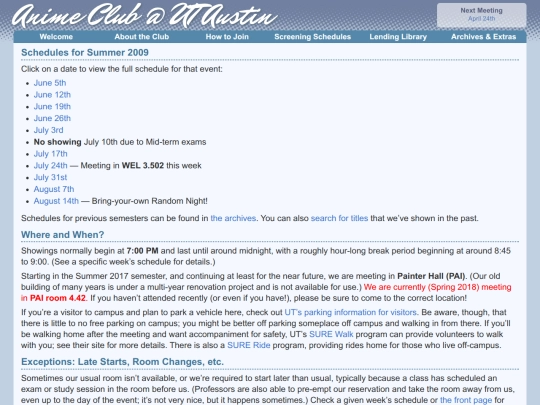Open Archives & Extras menu
The width and height of the screenshot is (540, 405).
pyautogui.click(x=484, y=37)
